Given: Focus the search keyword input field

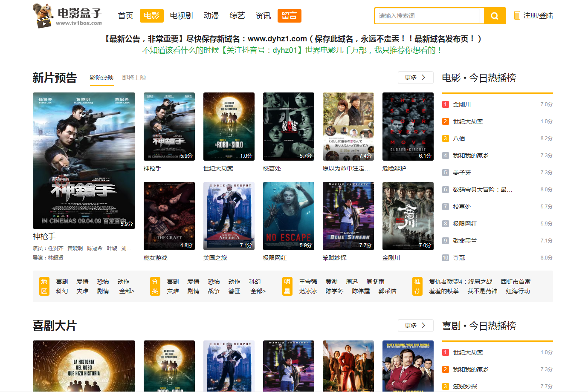Looking at the screenshot, I should pos(429,16).
